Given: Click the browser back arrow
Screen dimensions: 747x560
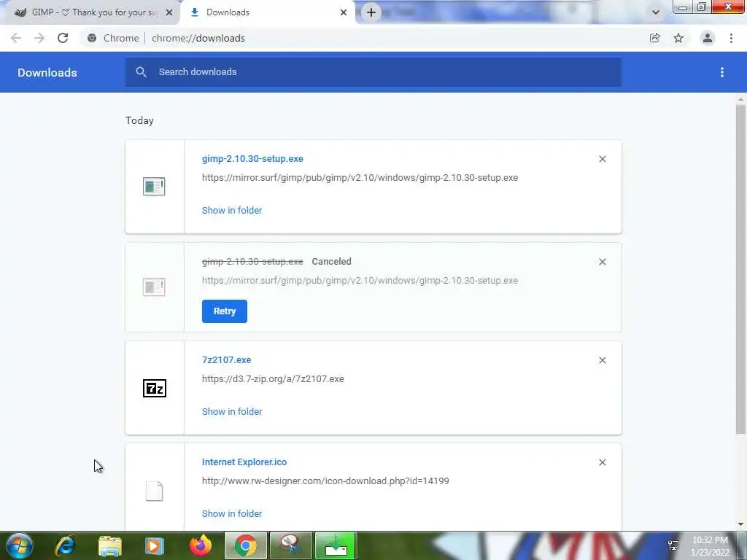Looking at the screenshot, I should pyautogui.click(x=16, y=38).
